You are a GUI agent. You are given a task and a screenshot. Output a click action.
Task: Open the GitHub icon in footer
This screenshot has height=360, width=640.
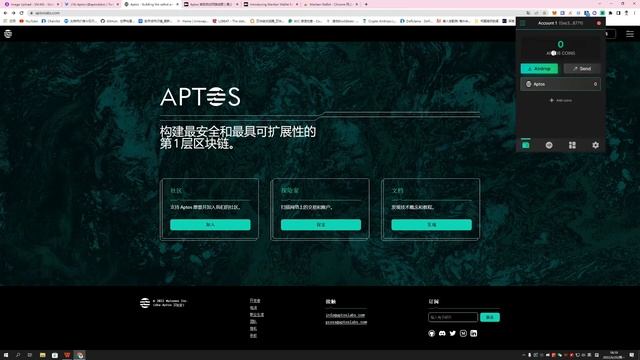pos(431,333)
